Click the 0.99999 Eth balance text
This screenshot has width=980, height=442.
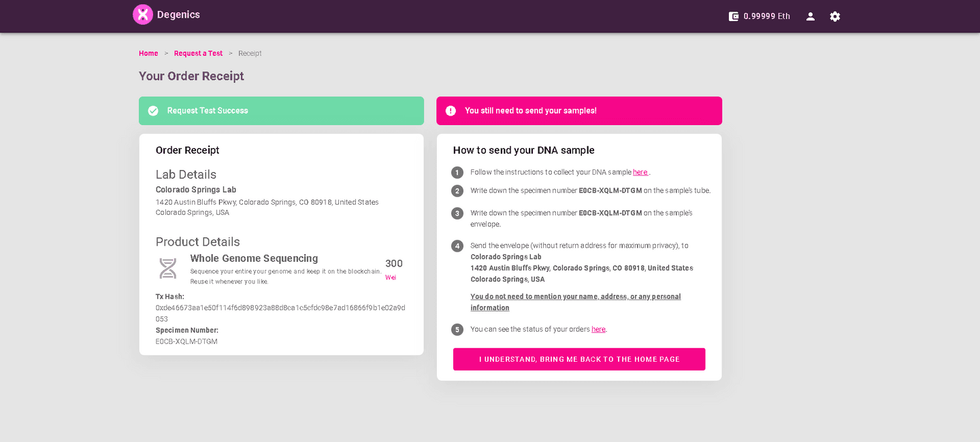pyautogui.click(x=766, y=16)
